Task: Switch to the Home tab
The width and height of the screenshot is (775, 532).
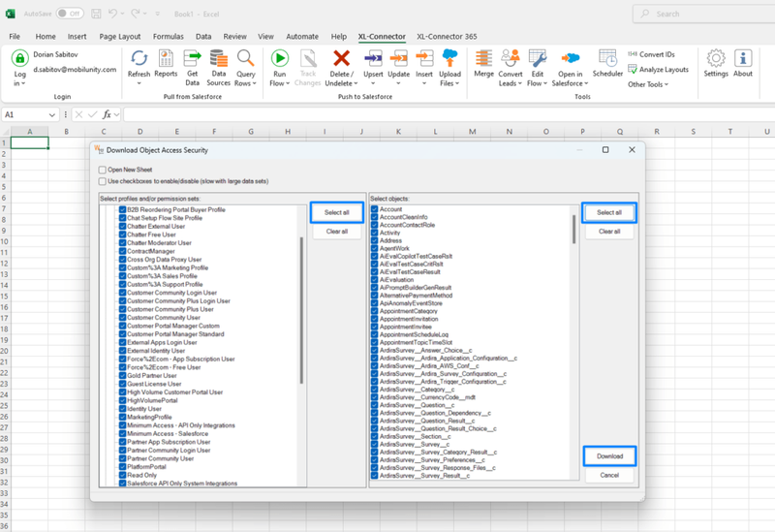Action: click(46, 37)
